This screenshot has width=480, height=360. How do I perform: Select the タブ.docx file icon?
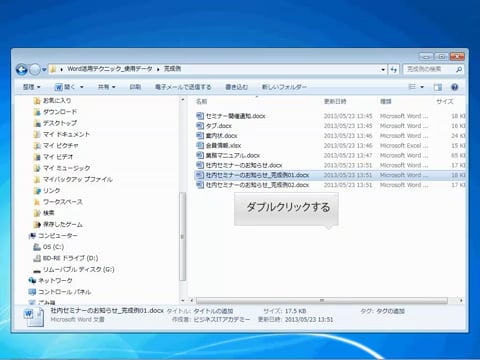click(200, 126)
